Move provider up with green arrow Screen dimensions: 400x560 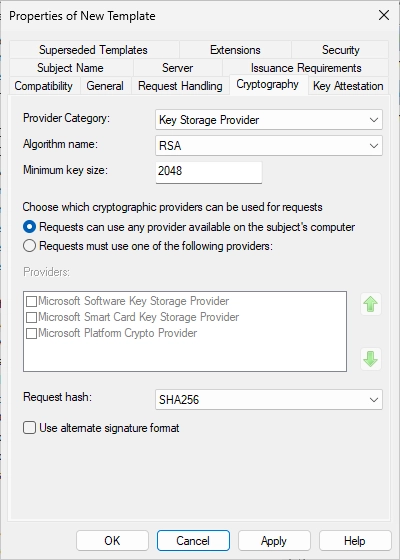pyautogui.click(x=371, y=304)
